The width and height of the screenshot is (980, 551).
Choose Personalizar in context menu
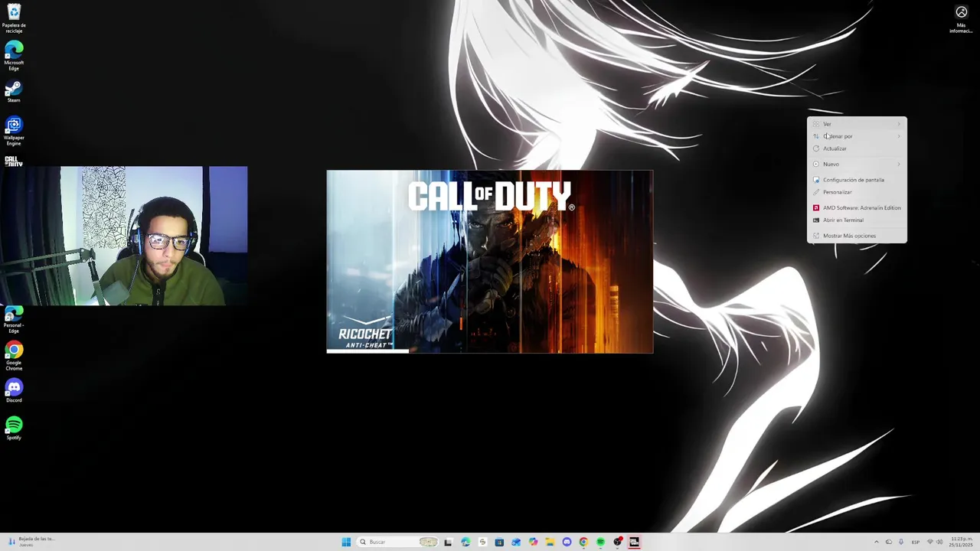coord(857,192)
